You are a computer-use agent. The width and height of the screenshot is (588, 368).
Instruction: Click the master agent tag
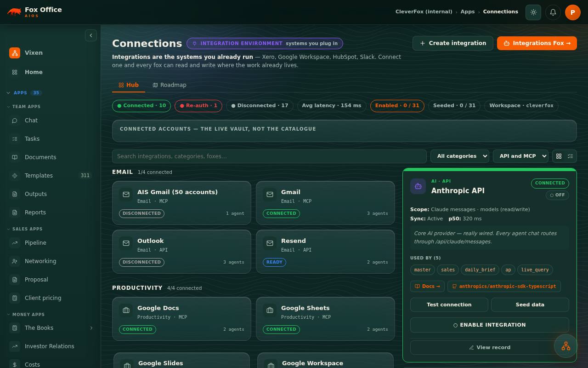tap(423, 270)
